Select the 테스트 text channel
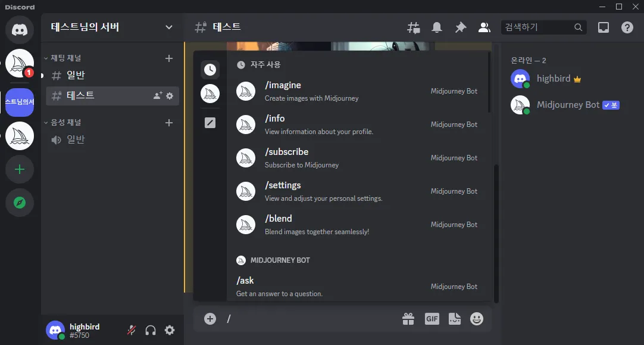644x345 pixels. tap(112, 96)
